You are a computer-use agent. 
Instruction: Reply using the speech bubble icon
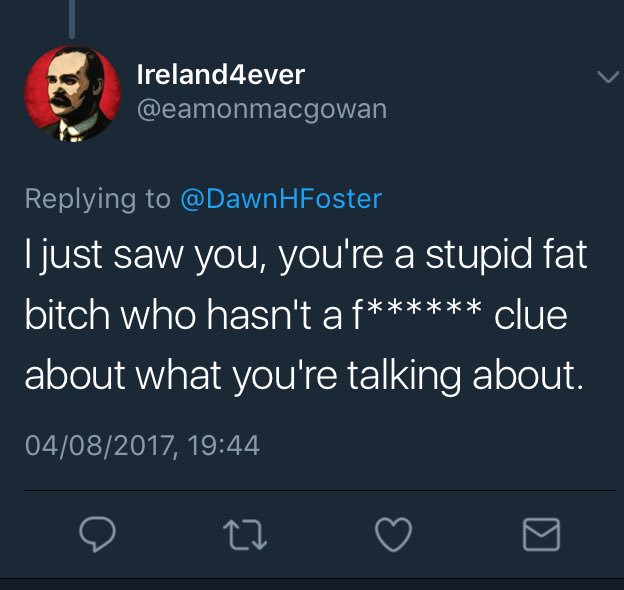click(98, 534)
